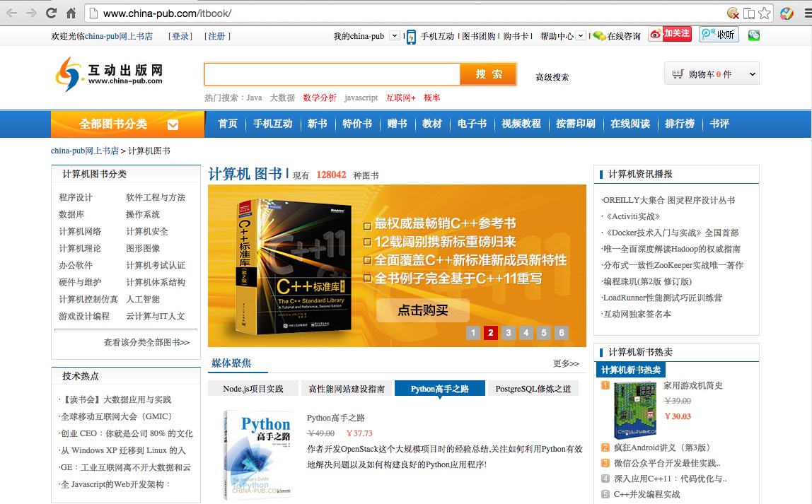The width and height of the screenshot is (812, 504).
Task: Open the 书评 nav item
Action: point(719,124)
